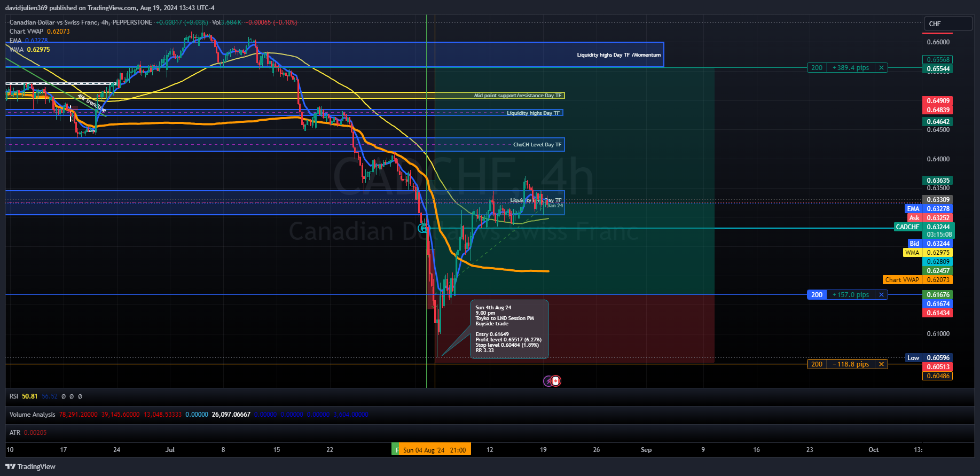Click the 0.63635 green price scale label
The width and height of the screenshot is (980, 476).
(938, 181)
